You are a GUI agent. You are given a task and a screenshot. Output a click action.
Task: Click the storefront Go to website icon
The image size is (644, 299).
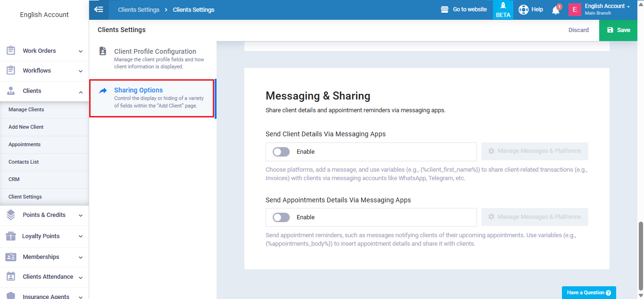444,9
